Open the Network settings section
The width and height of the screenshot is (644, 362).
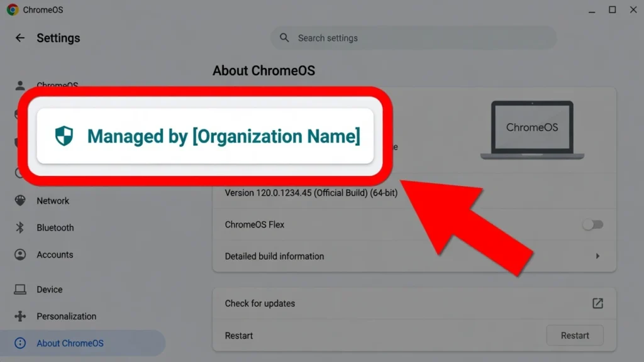pyautogui.click(x=53, y=200)
